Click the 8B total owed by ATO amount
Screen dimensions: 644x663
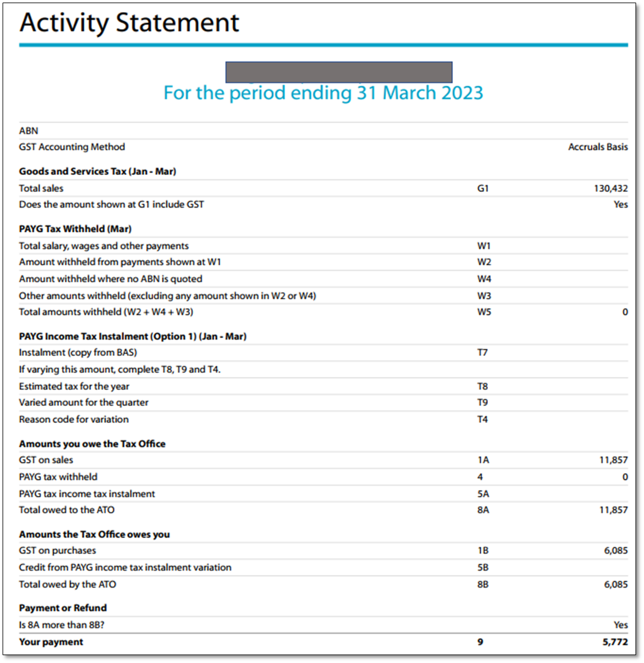click(616, 584)
